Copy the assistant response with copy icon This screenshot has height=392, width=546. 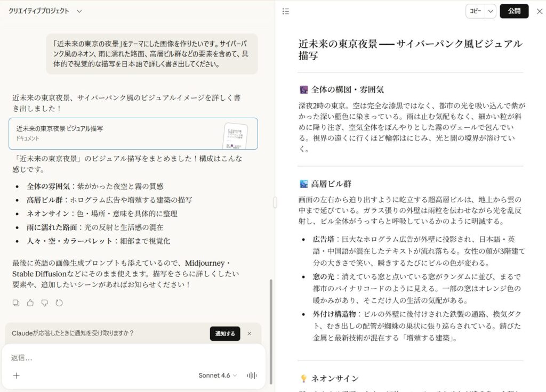pyautogui.click(x=16, y=303)
